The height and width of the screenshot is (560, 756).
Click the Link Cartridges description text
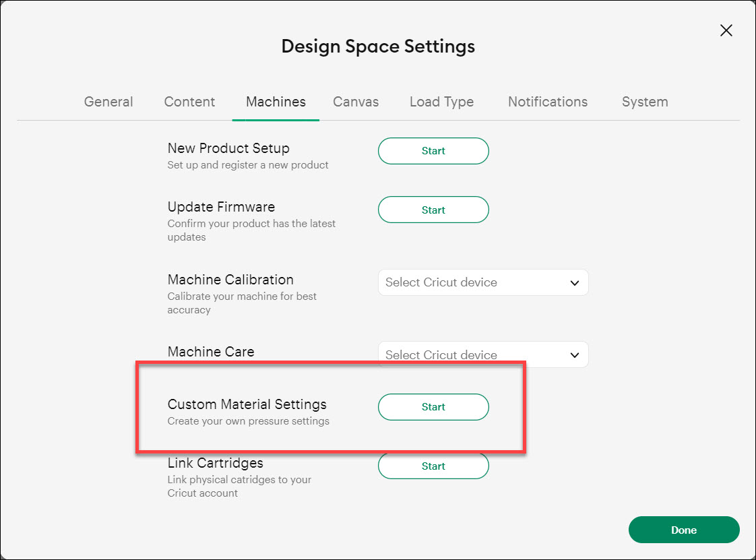[x=239, y=486]
